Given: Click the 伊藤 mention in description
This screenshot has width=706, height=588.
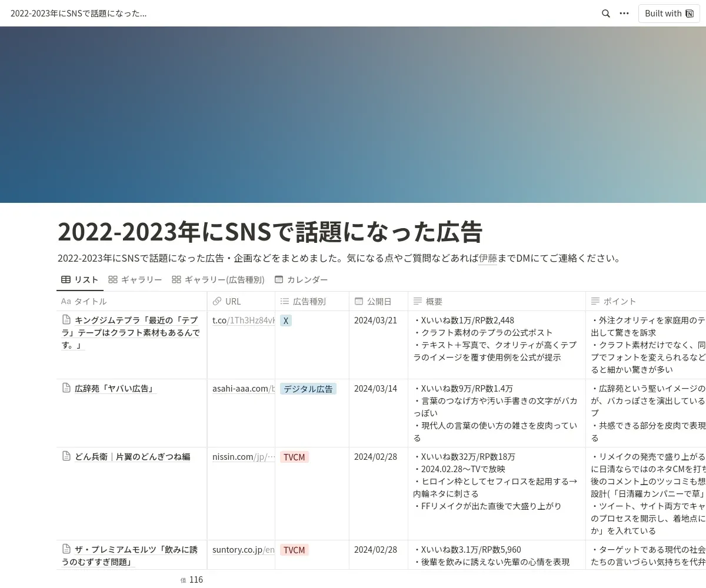Looking at the screenshot, I should tap(488, 258).
